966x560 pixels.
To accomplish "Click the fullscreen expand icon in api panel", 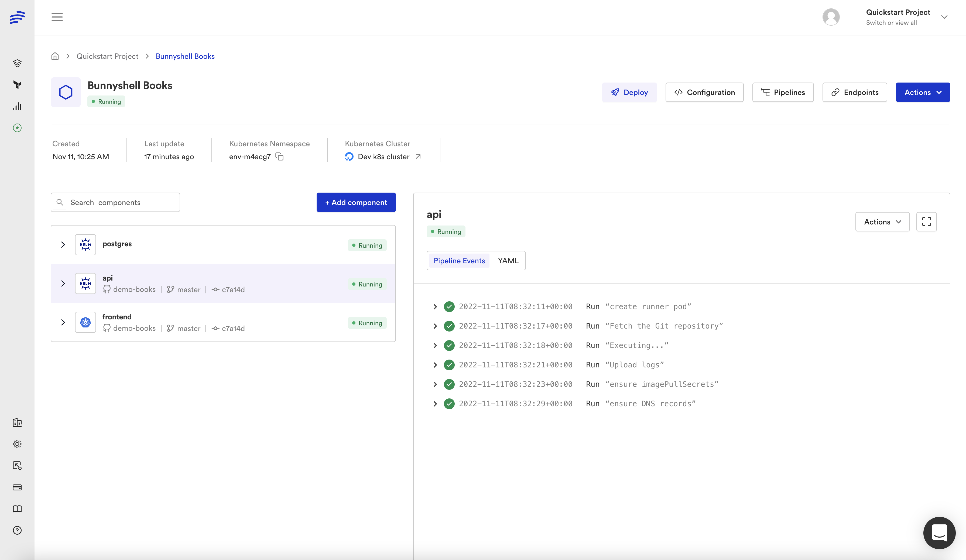I will [926, 221].
